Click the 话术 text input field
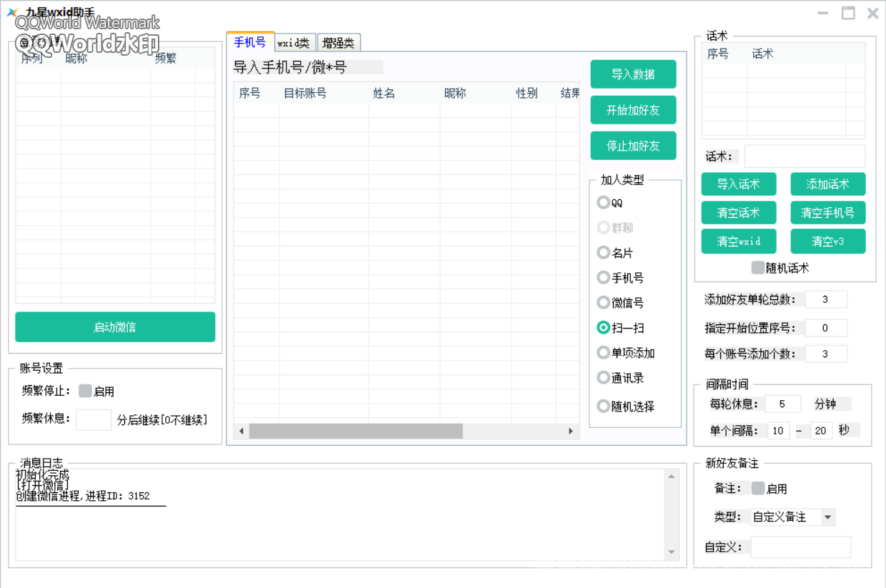This screenshot has height=588, width=886. tap(805, 156)
